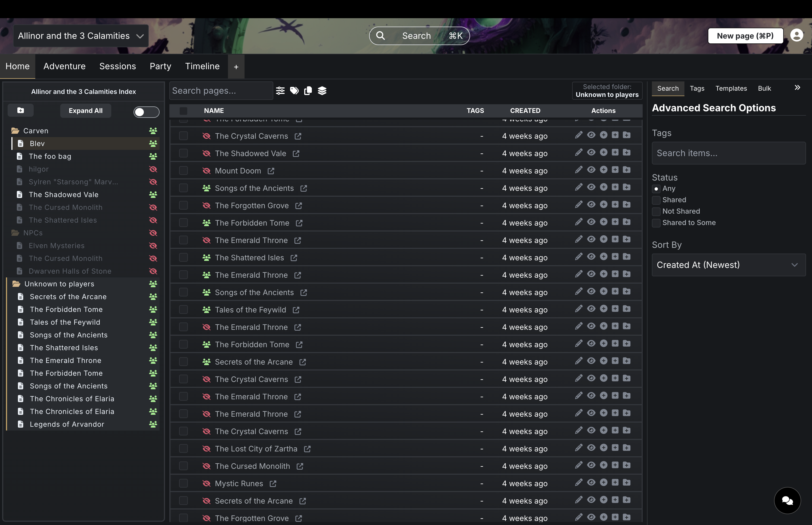
Task: Click the Tags search items field
Action: pyautogui.click(x=728, y=153)
